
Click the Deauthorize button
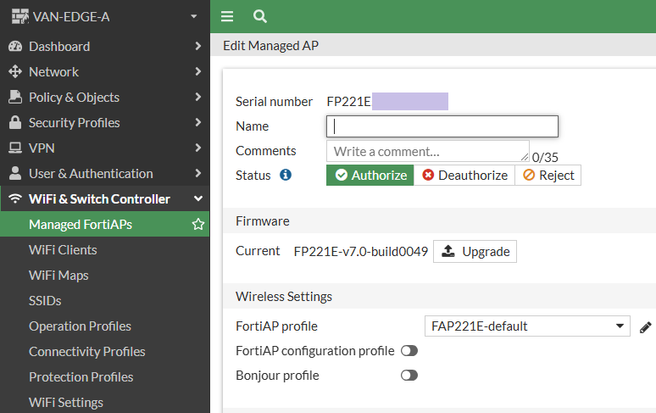[x=464, y=175]
